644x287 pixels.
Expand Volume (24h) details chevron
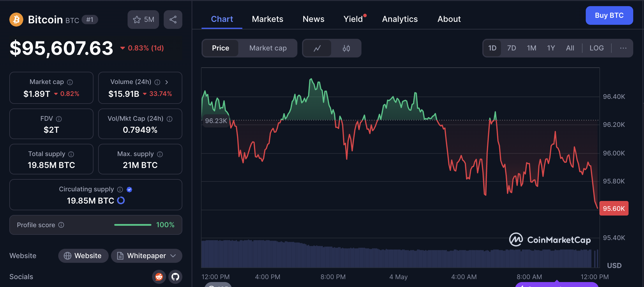click(x=167, y=82)
